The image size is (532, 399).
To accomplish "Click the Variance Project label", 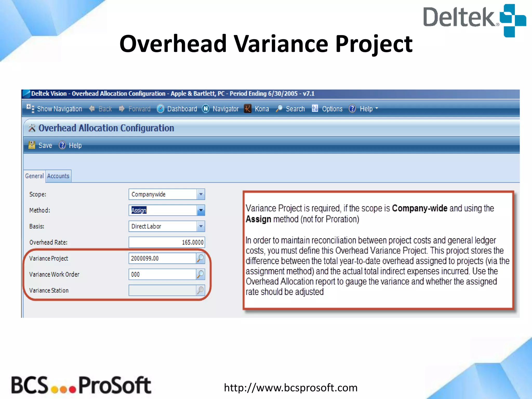I will tap(49, 258).
